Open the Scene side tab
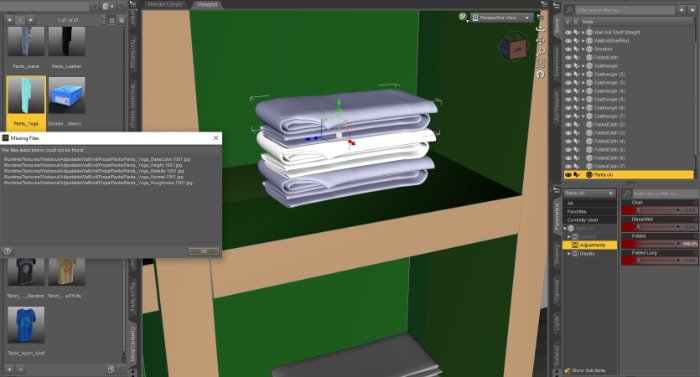Screen dimensions: 700x377 click(557, 25)
